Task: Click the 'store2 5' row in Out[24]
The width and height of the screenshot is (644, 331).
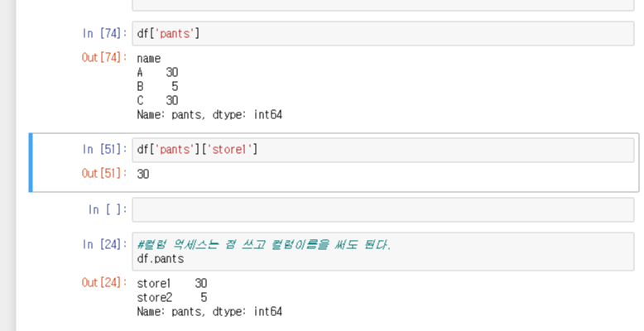Action: point(172,297)
